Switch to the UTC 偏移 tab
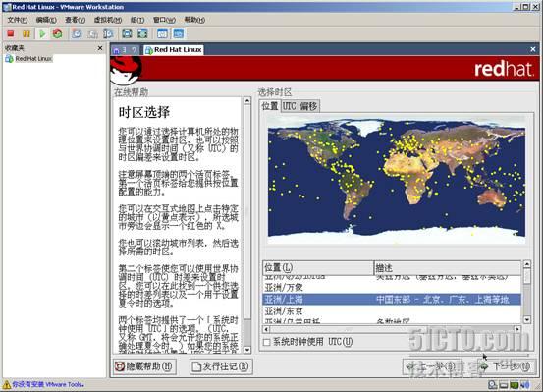 299,106
